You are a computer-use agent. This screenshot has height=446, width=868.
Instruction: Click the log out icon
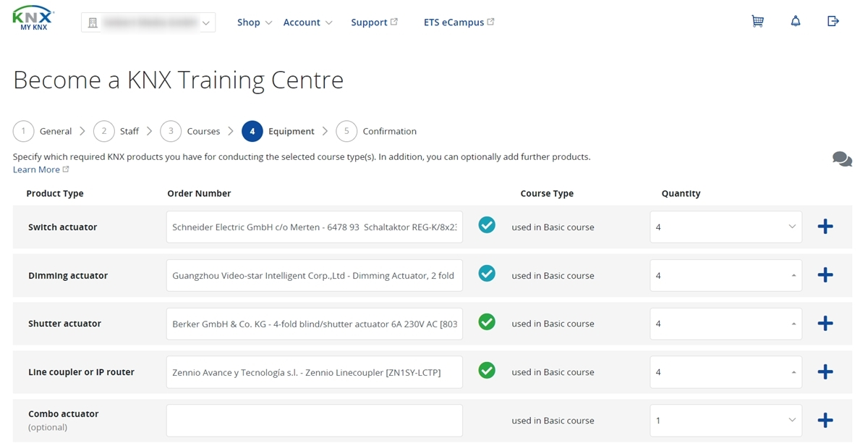click(833, 22)
